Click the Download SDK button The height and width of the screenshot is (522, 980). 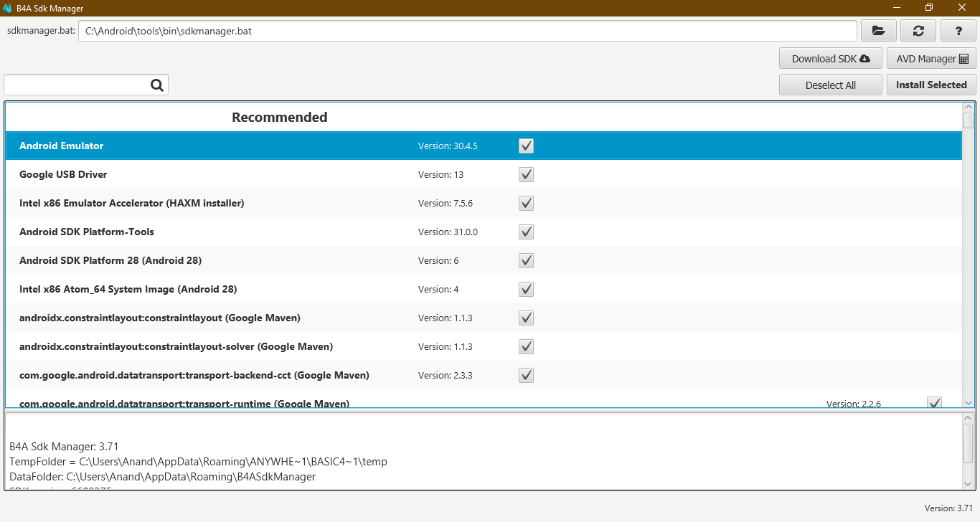click(x=831, y=59)
